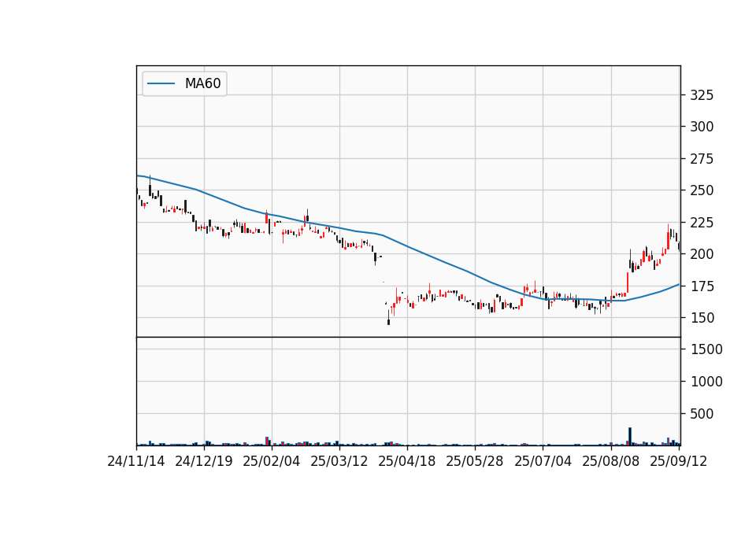Click the 1500 volume axis label
This screenshot has width=756, height=543.
pos(706,349)
